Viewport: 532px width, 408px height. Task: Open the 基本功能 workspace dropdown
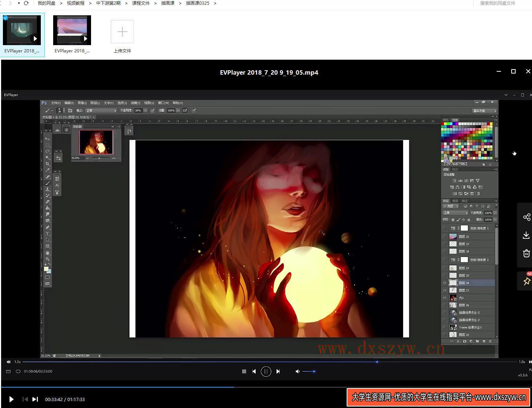pyautogui.click(x=485, y=111)
